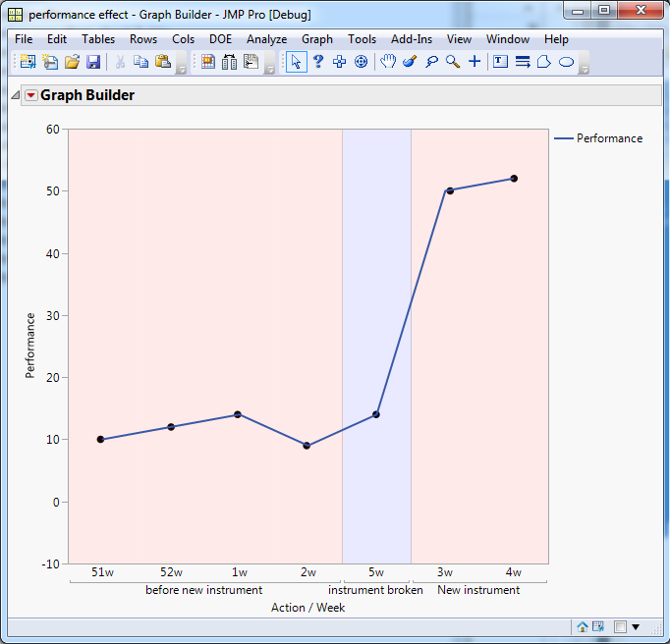The width and height of the screenshot is (670, 644).
Task: Collapse the Graph Builder outline disclosure triangle
Action: [x=16, y=95]
